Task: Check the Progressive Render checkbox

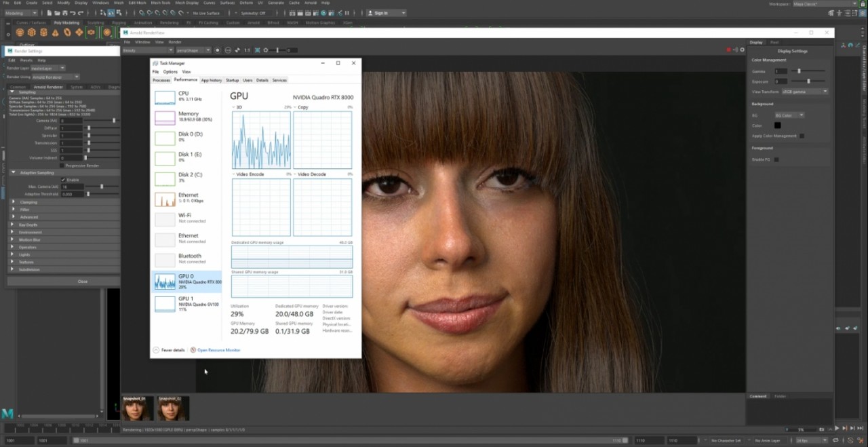Action: [x=62, y=165]
